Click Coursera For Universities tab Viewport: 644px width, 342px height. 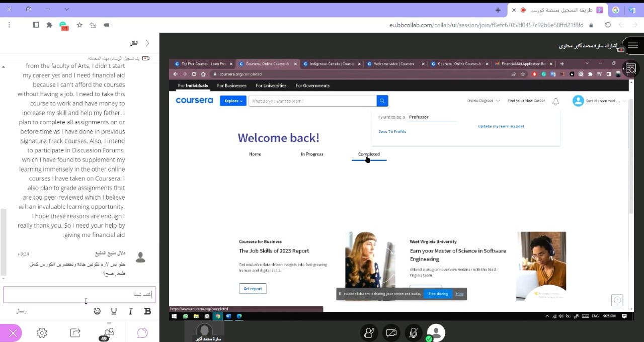[x=271, y=85]
